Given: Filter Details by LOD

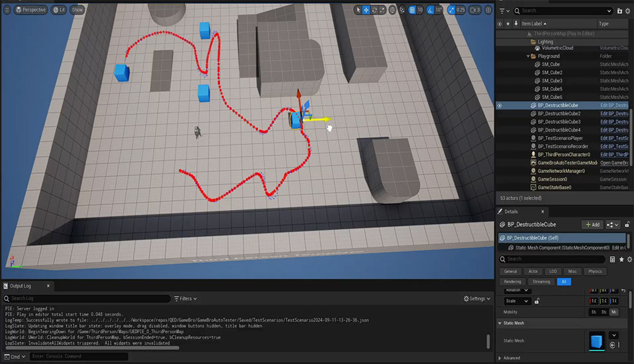Looking at the screenshot, I should point(553,271).
